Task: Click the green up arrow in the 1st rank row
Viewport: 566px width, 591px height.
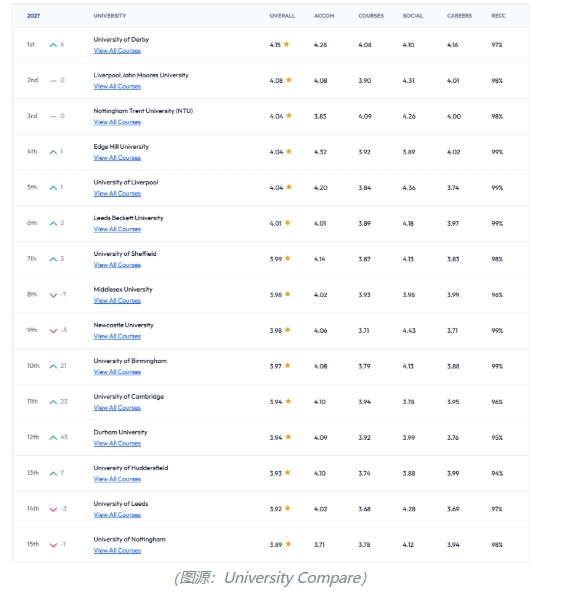Action: click(x=54, y=45)
